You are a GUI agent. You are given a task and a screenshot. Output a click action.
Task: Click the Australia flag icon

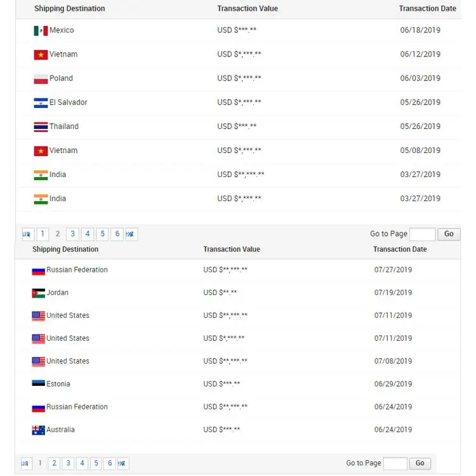(38, 430)
